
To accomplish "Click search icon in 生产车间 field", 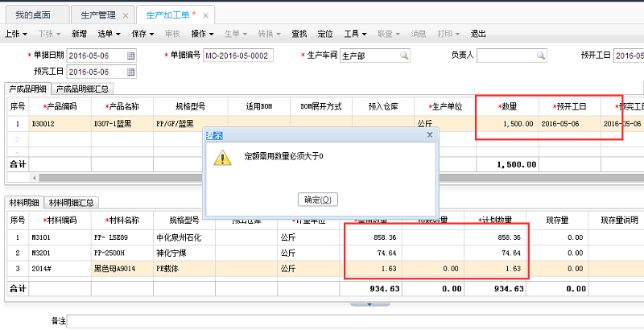I will click(x=404, y=56).
